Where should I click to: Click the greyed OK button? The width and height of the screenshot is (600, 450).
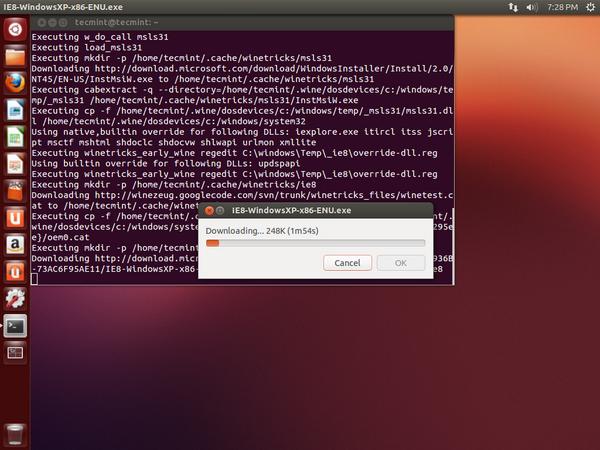click(401, 263)
